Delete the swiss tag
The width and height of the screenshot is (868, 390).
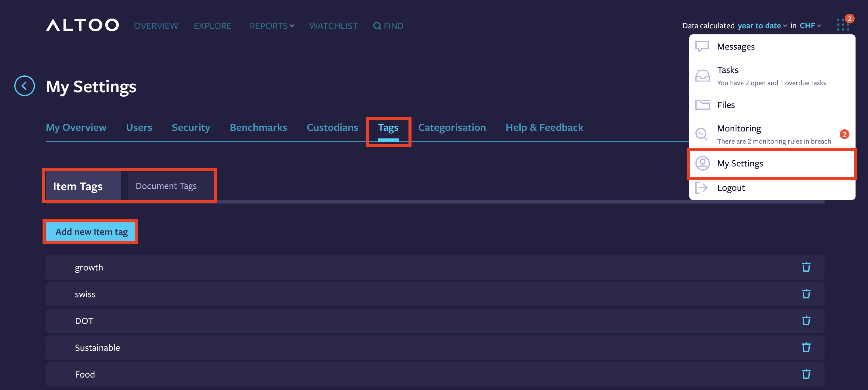point(806,294)
